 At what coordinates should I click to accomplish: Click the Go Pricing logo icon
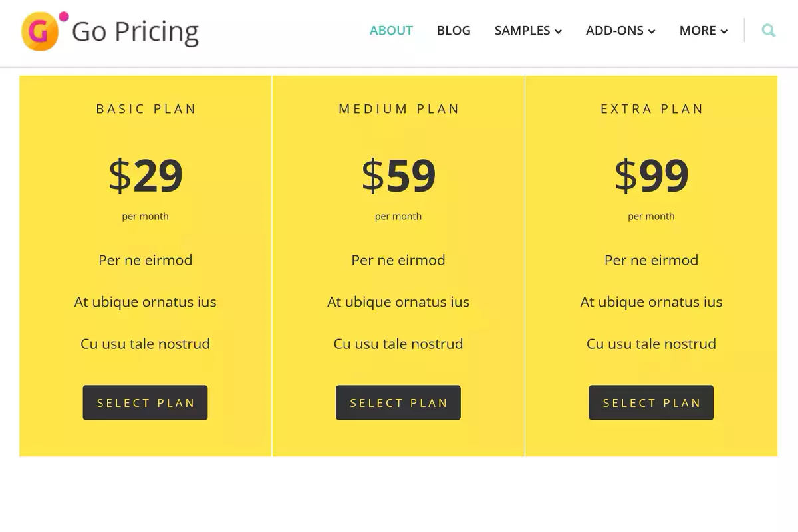(x=41, y=31)
